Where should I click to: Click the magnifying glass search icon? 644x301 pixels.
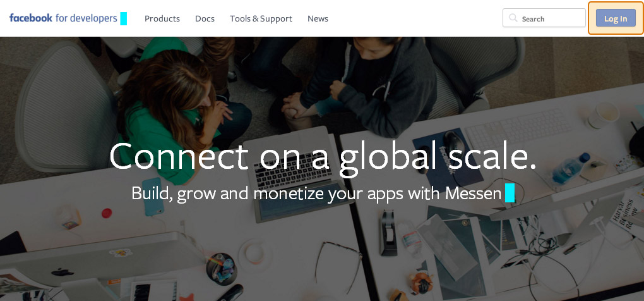513,18
